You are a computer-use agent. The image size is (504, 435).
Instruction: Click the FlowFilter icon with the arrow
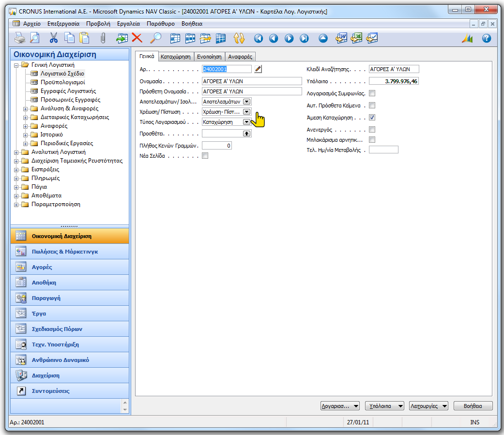pos(205,38)
